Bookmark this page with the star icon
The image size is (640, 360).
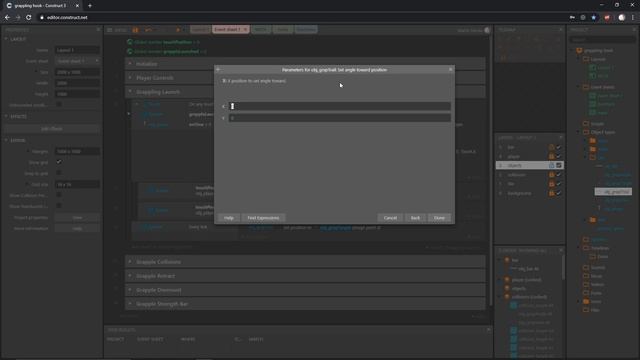(x=594, y=18)
